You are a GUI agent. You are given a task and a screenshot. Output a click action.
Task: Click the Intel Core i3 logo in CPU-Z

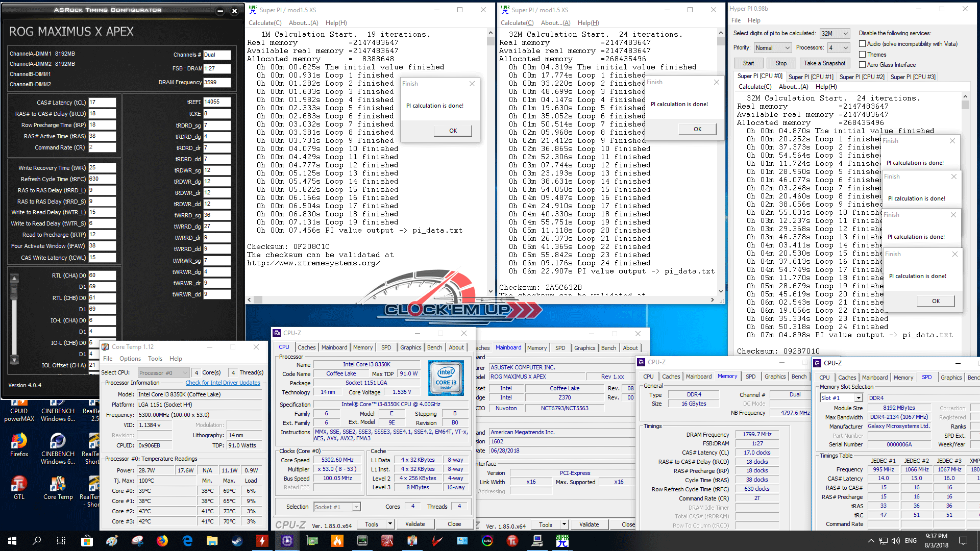[x=446, y=378]
